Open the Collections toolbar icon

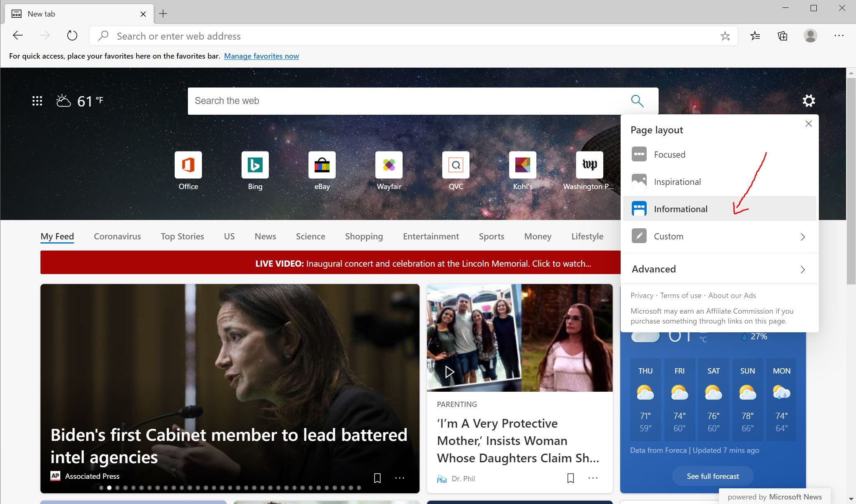click(782, 36)
